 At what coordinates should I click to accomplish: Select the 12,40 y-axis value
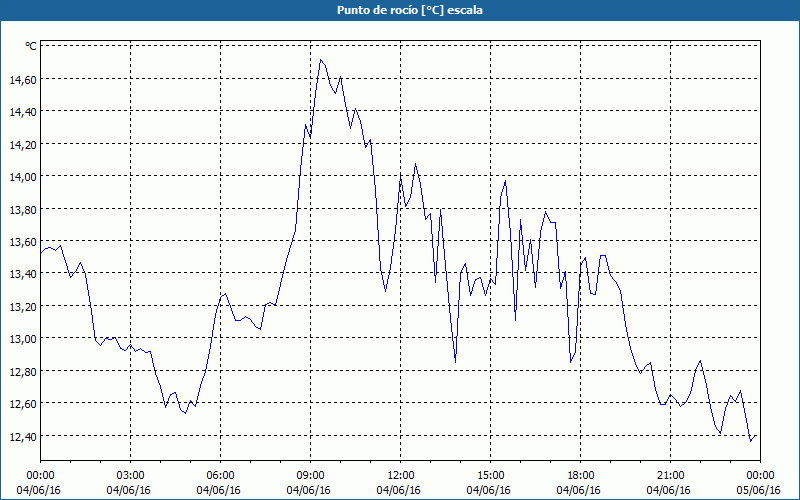tap(23, 436)
